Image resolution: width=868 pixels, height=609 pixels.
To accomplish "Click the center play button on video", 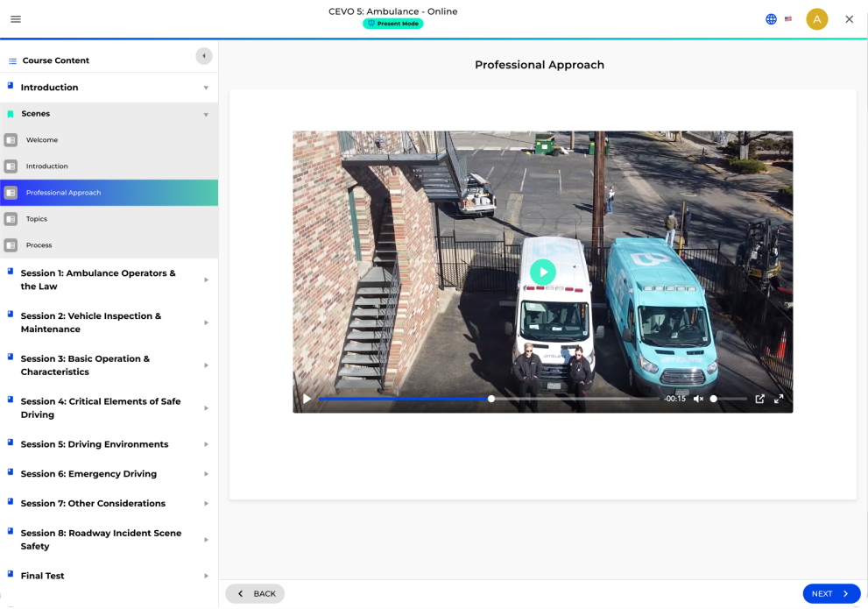I will 543,272.
